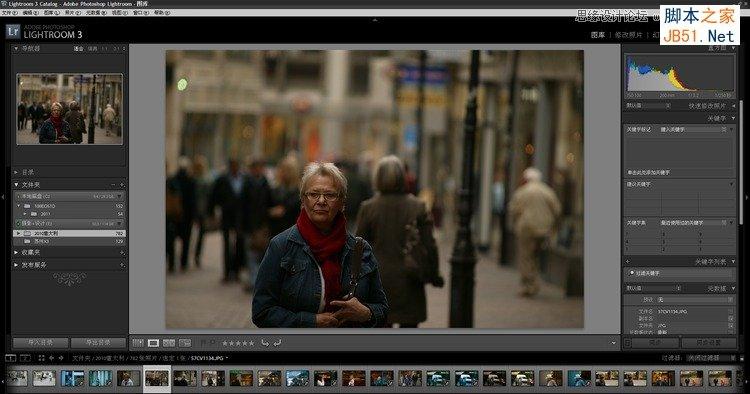750x394 pixels.
Task: Switch to Survey view in toolbar
Action: (x=185, y=343)
